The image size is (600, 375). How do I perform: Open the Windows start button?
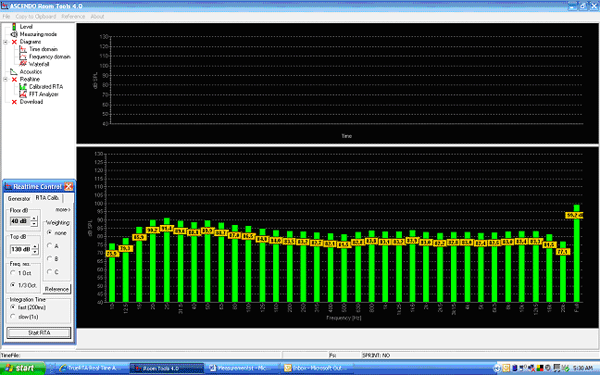[x=22, y=368]
